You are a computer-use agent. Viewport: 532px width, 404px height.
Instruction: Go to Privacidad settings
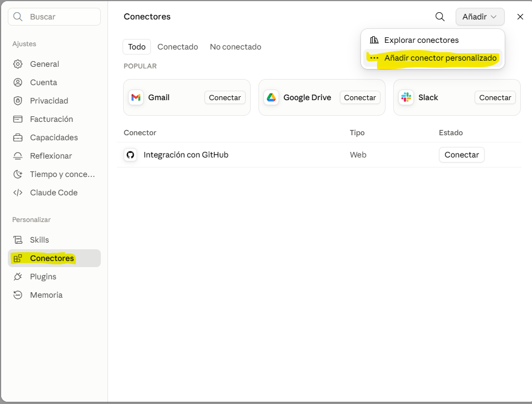pyautogui.click(x=54, y=101)
